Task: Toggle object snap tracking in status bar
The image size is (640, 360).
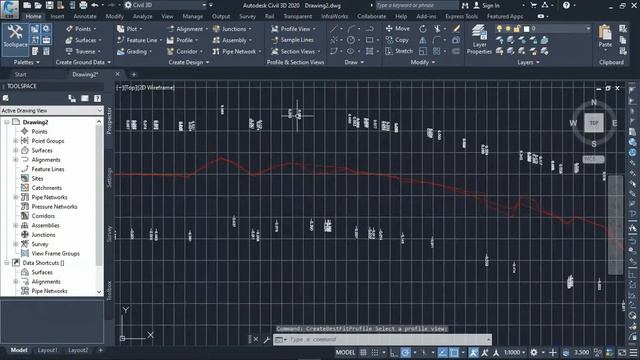Action: pyautogui.click(x=442, y=352)
